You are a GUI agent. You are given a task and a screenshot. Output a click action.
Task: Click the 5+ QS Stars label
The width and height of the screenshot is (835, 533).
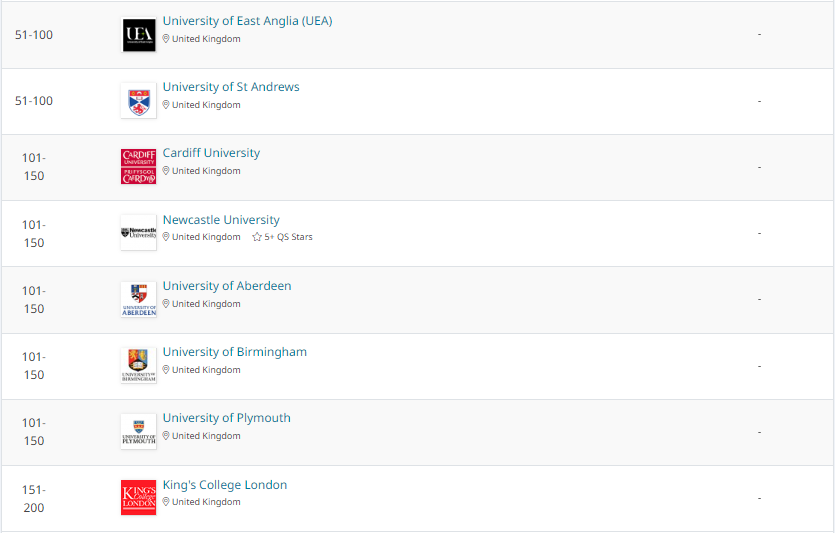point(288,237)
